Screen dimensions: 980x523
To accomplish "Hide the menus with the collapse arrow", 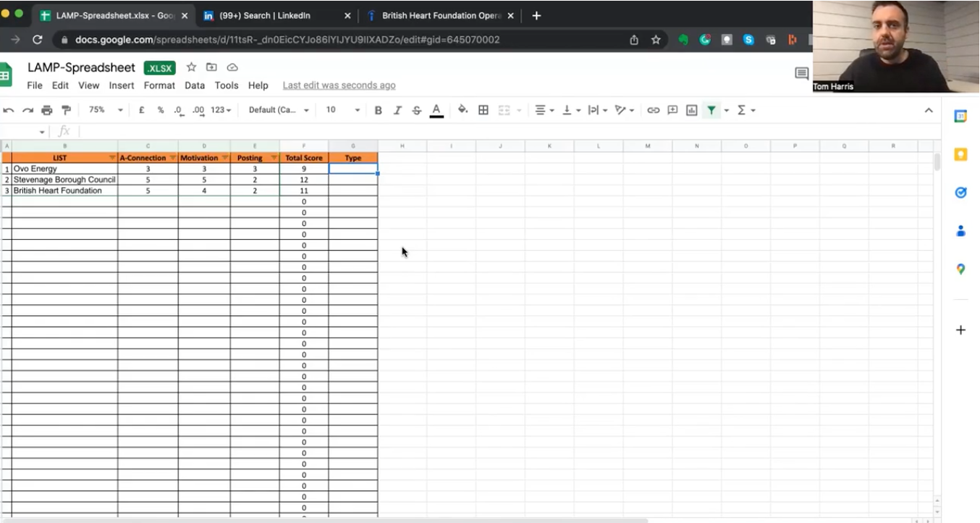I will pyautogui.click(x=929, y=110).
